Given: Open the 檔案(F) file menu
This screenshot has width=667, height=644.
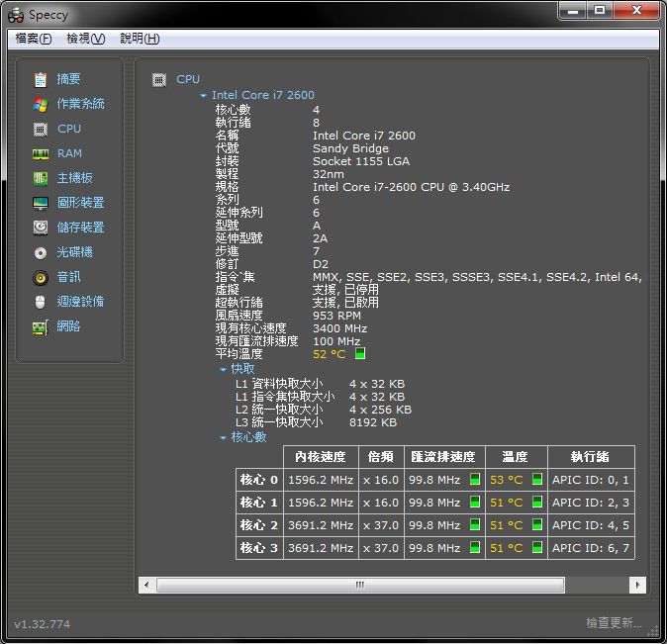Looking at the screenshot, I should pyautogui.click(x=34, y=39).
